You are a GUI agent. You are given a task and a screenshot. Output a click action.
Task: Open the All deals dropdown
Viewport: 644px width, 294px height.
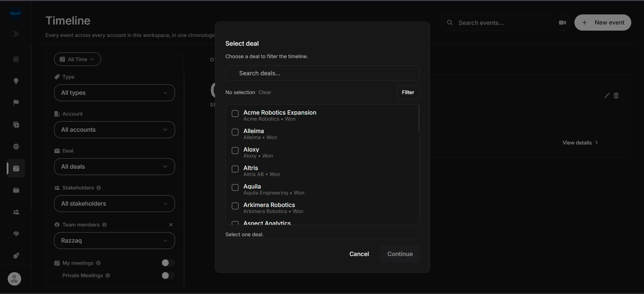115,167
